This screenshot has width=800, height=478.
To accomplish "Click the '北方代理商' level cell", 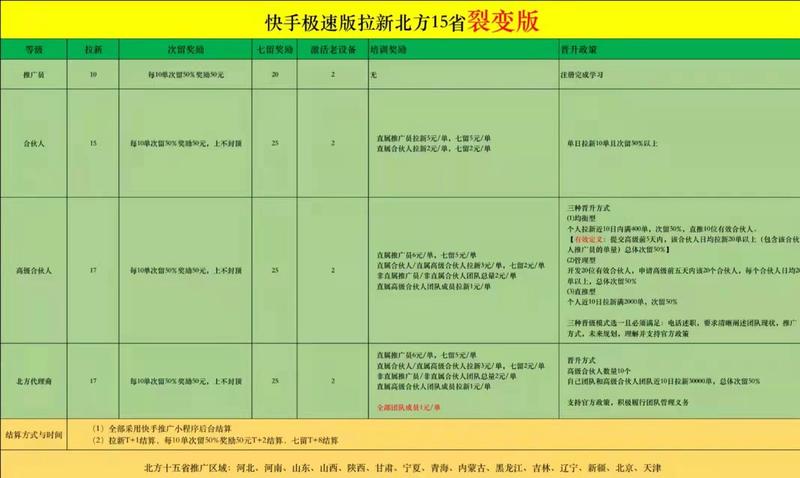I will [x=34, y=381].
